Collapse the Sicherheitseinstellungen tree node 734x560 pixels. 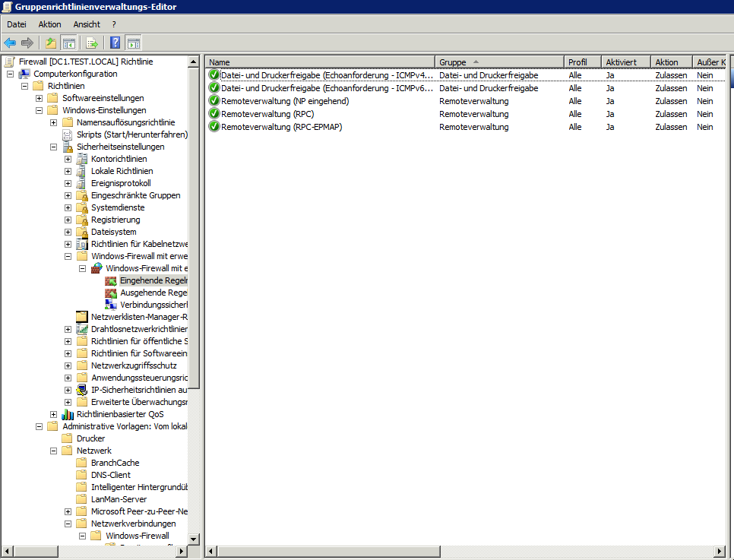coord(54,147)
